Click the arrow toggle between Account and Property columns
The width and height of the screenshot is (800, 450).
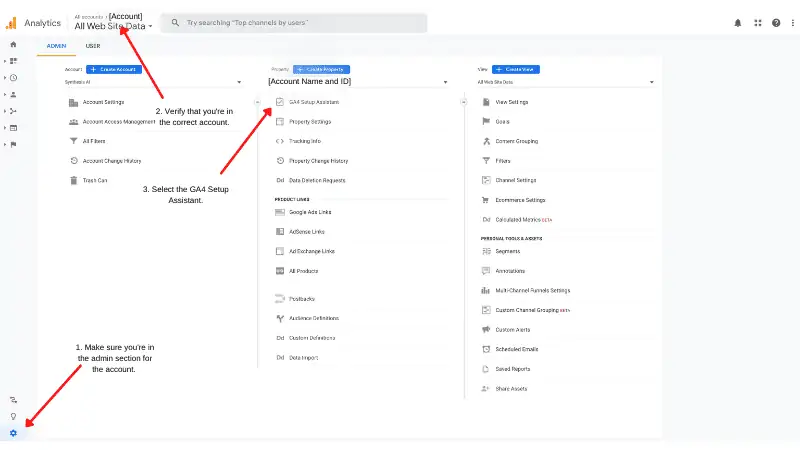(x=257, y=102)
